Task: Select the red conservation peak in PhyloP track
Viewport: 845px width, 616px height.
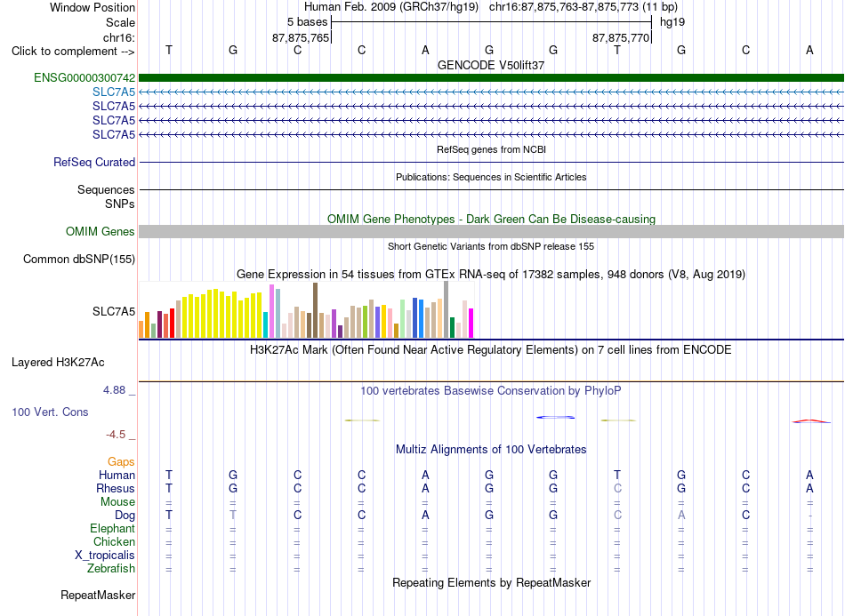Action: pyautogui.click(x=810, y=421)
